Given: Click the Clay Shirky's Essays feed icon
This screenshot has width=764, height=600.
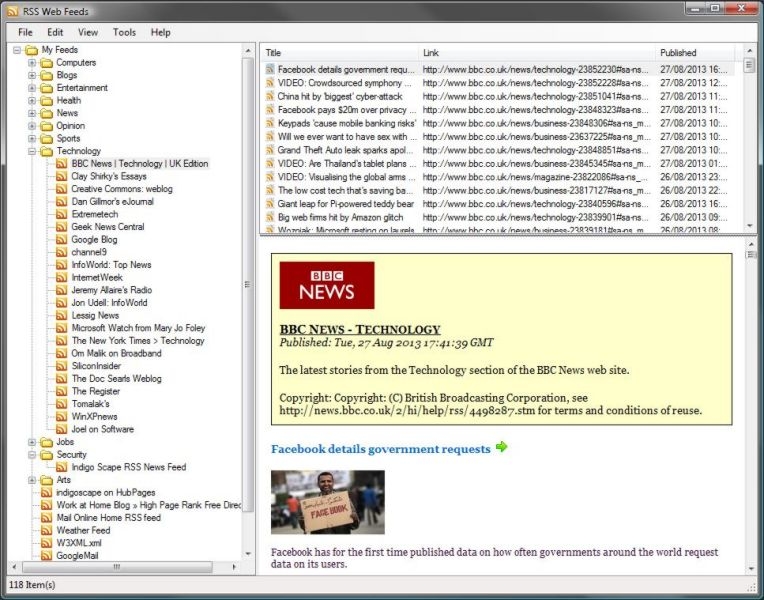Looking at the screenshot, I should pos(61,176).
